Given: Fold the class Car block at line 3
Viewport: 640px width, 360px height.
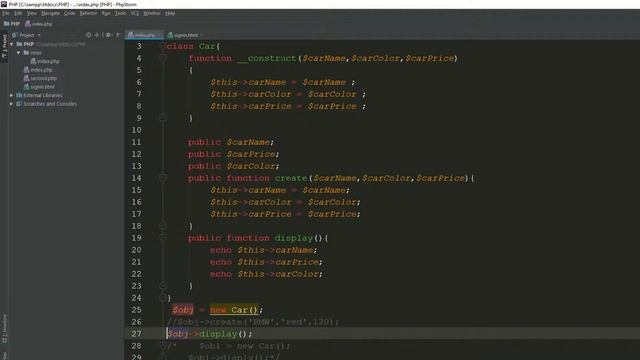Looking at the screenshot, I should pyautogui.click(x=163, y=46).
